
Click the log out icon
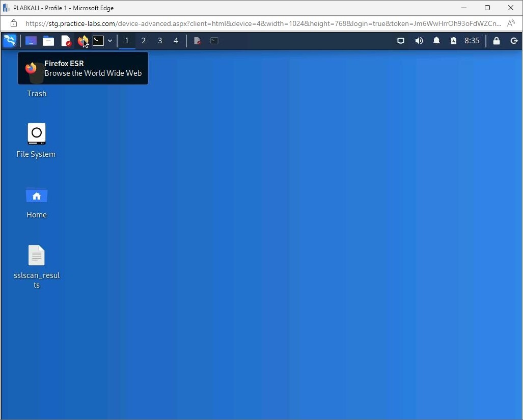[514, 41]
